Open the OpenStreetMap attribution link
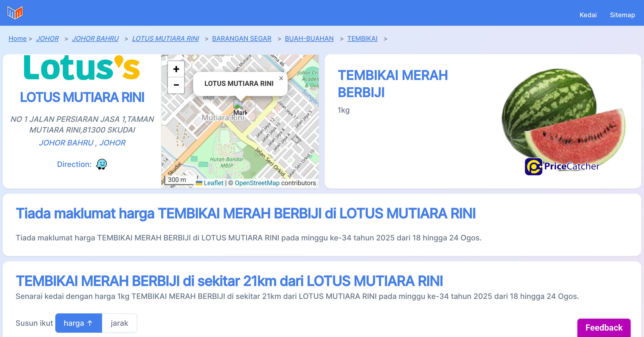The image size is (644, 337). [x=257, y=183]
